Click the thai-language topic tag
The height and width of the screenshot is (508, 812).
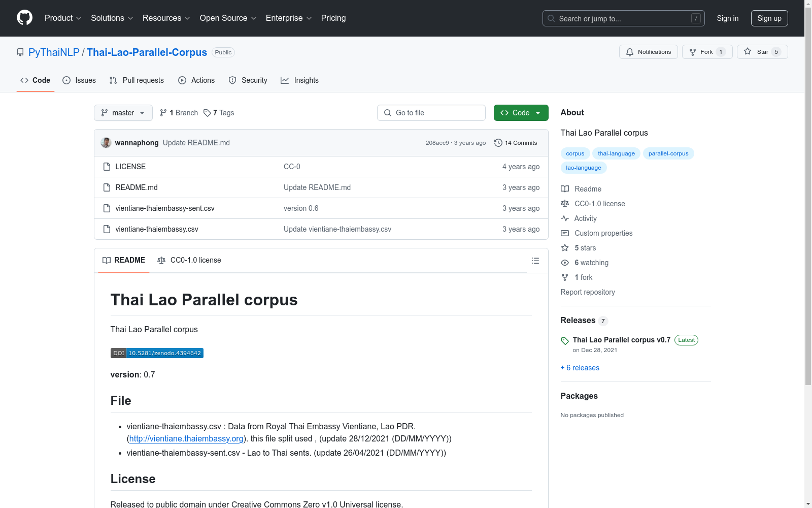point(616,153)
